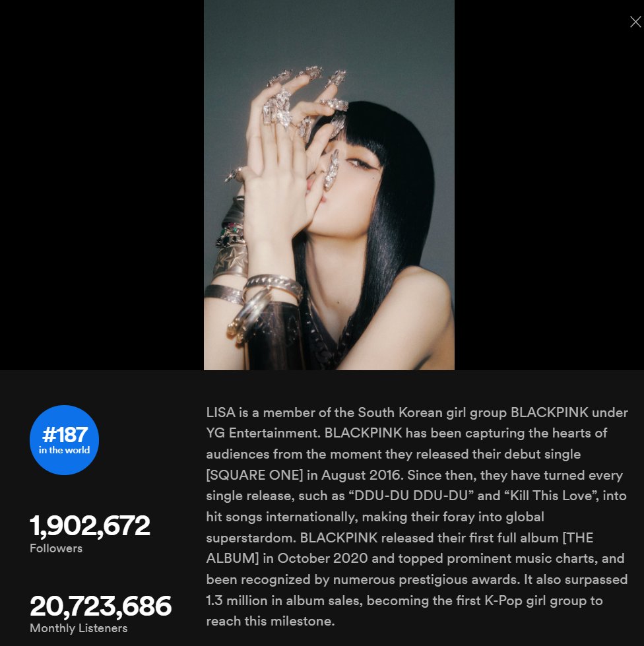
Task: Select the "in the world" badge caption
Action: pyautogui.click(x=64, y=450)
